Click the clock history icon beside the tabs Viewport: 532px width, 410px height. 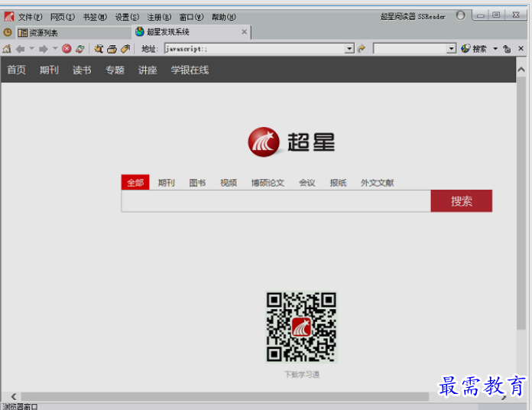(x=8, y=33)
